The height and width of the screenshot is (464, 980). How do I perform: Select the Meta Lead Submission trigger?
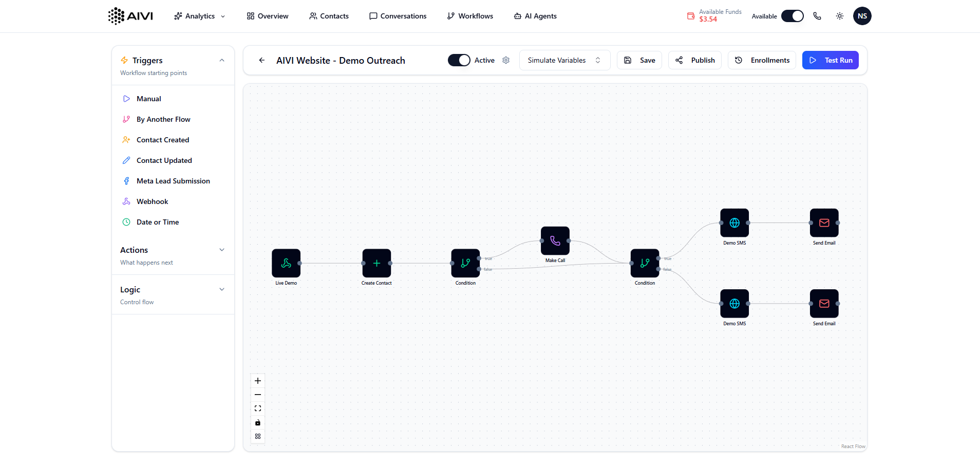tap(173, 181)
